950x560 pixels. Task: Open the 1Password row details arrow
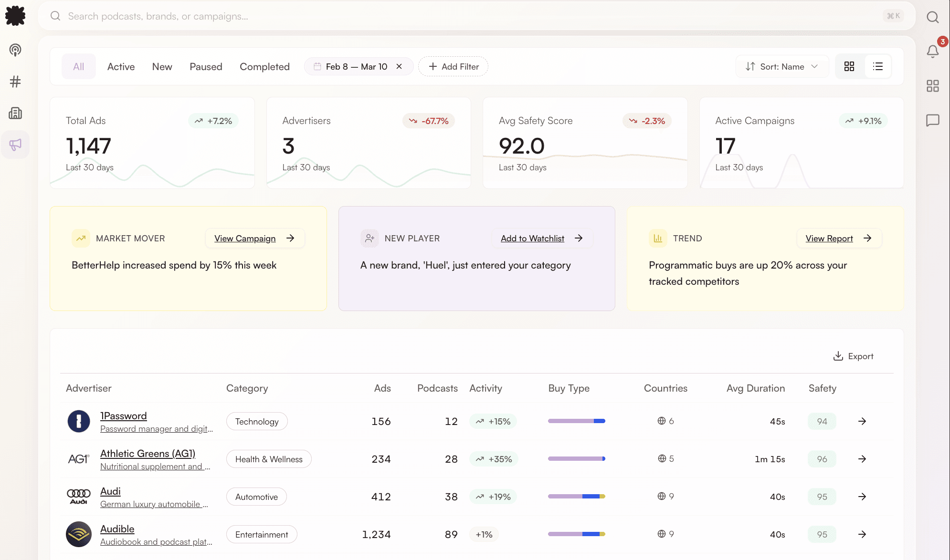click(862, 421)
